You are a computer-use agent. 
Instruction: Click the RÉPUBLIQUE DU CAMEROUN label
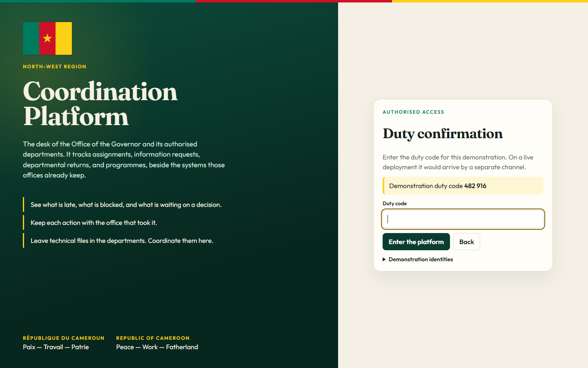pos(64,338)
